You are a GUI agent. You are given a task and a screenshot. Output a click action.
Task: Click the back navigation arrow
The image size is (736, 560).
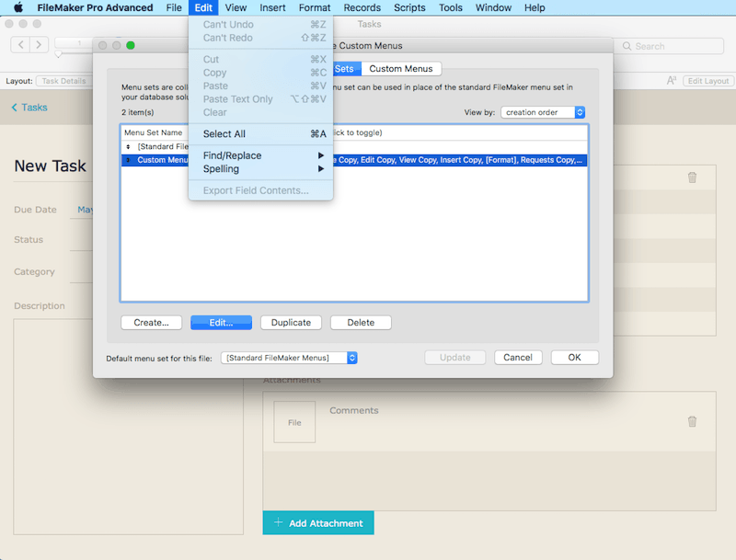point(22,42)
